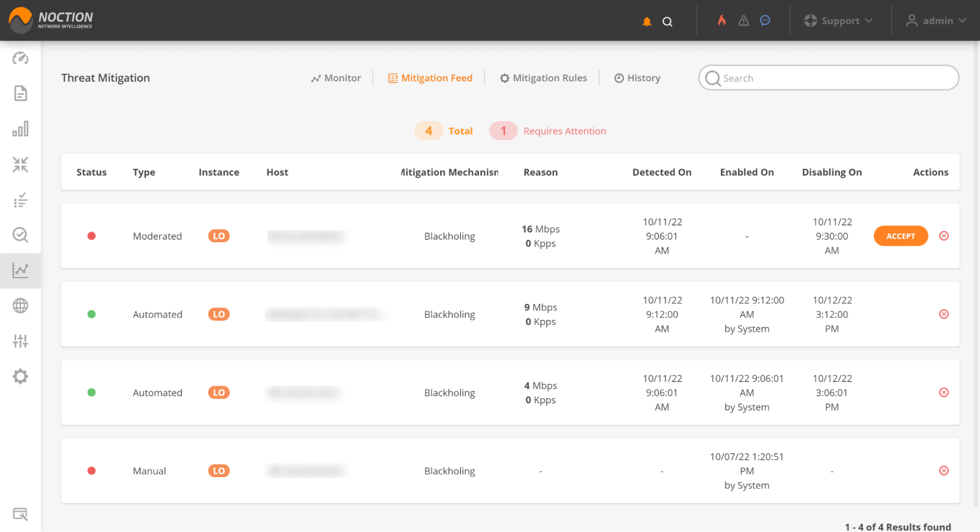The height and width of the screenshot is (532, 980).
Task: Dismiss the first Moderated entry with X button
Action: click(943, 236)
